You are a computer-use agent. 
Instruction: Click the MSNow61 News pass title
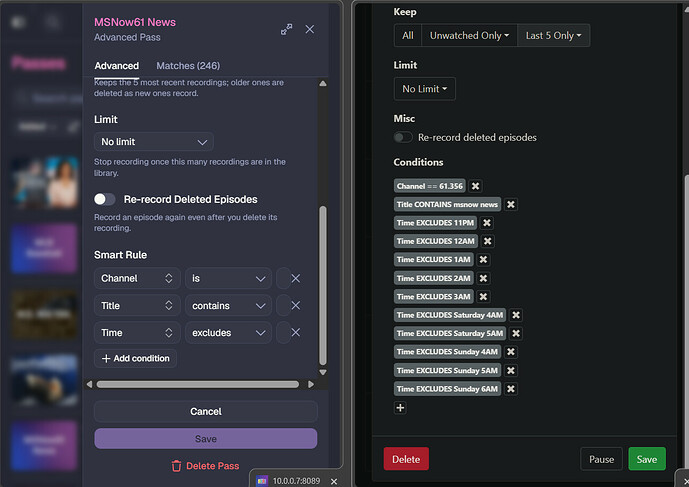[135, 22]
